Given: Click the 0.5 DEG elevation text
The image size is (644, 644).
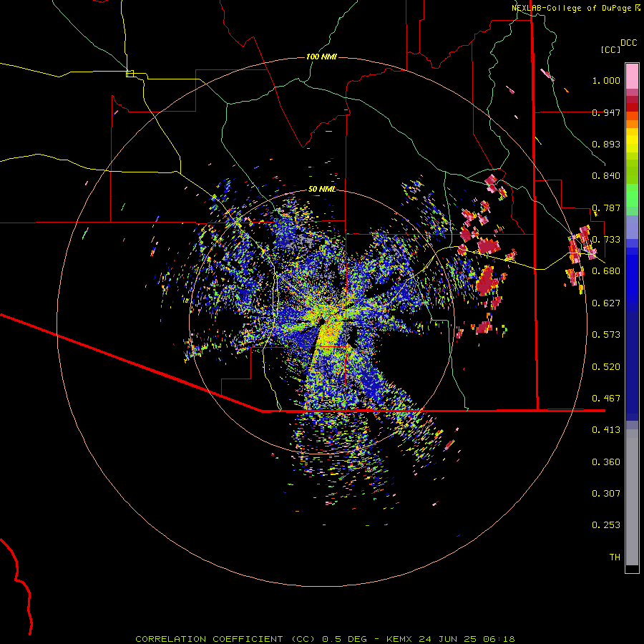Looking at the screenshot, I should pos(346,639).
